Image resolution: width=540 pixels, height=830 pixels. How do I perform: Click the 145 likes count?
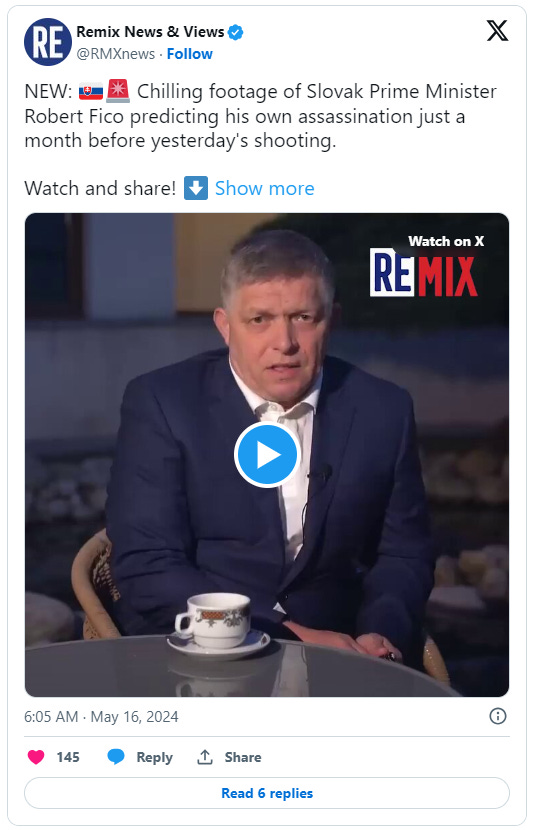pyautogui.click(x=68, y=757)
